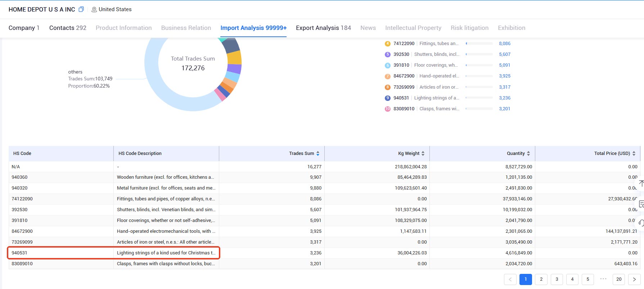Sort table by Kg Weight arrows

click(x=423, y=154)
